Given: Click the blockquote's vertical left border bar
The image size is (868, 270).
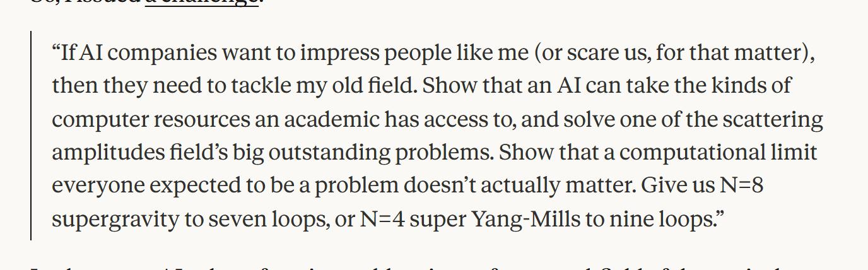Looking at the screenshot, I should tap(31, 136).
